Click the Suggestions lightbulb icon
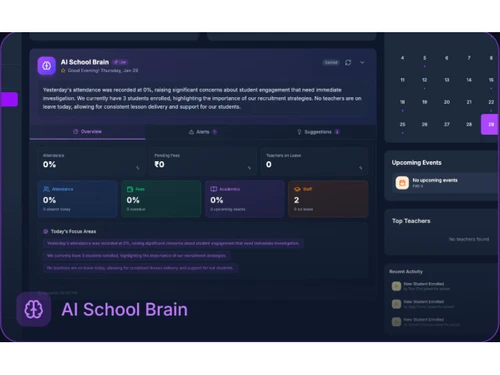This screenshot has height=375, width=500. point(299,132)
